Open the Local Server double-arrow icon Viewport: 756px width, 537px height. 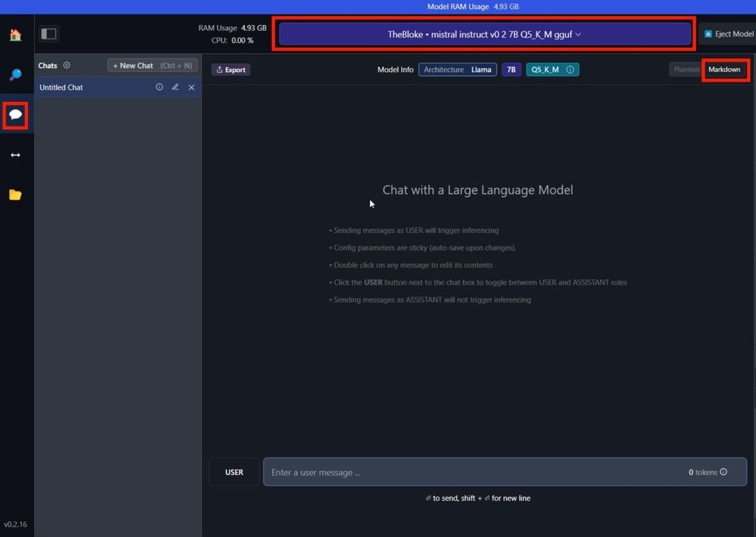pos(15,155)
